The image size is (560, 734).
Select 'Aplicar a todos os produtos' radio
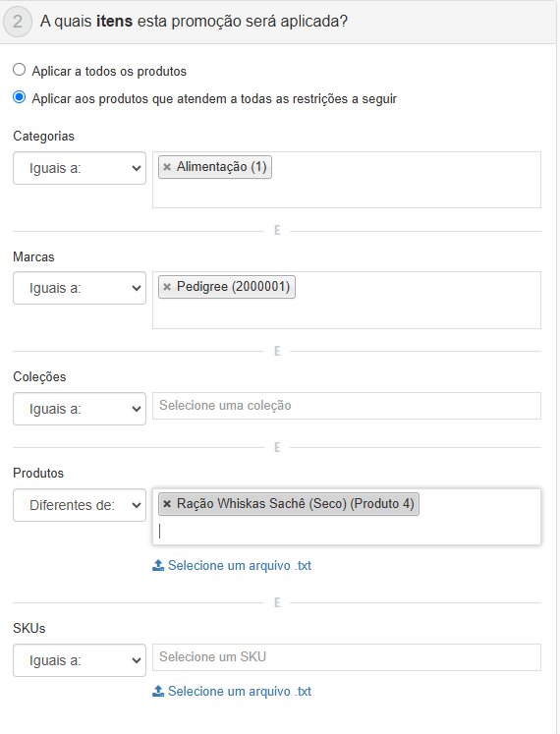[x=20, y=70]
